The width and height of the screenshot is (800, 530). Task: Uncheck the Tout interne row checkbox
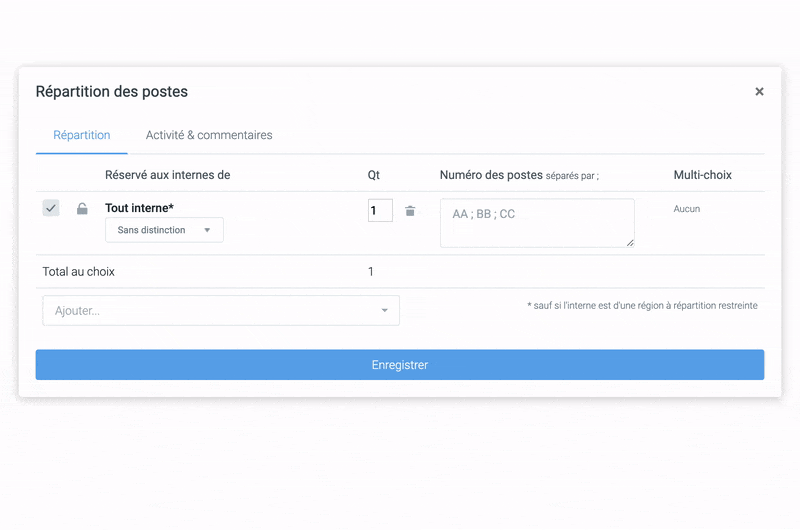click(x=51, y=208)
